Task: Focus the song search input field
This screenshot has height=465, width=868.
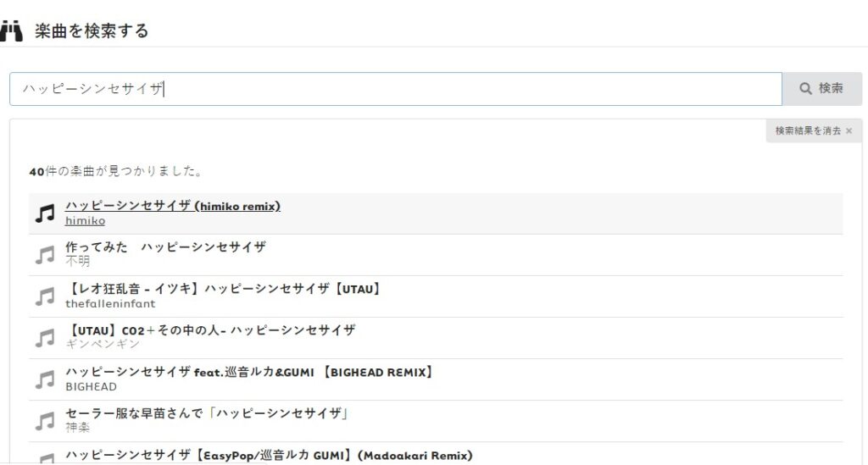Action: pos(395,89)
